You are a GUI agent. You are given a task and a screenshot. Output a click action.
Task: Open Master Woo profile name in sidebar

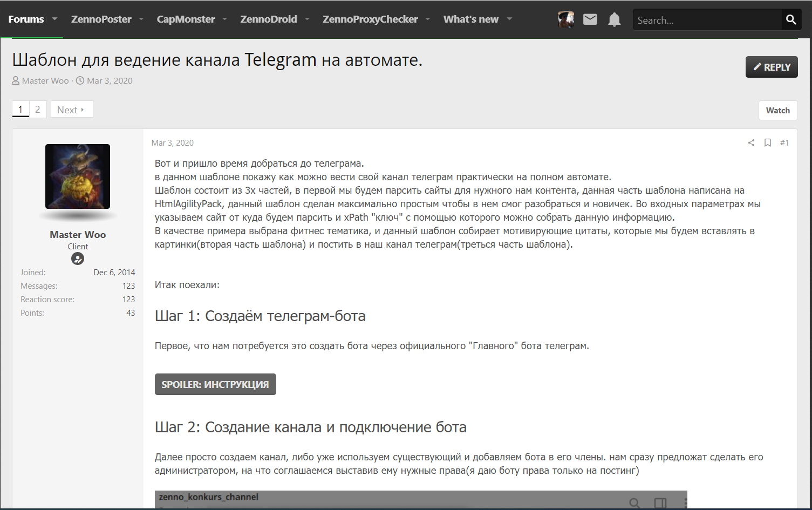point(78,234)
